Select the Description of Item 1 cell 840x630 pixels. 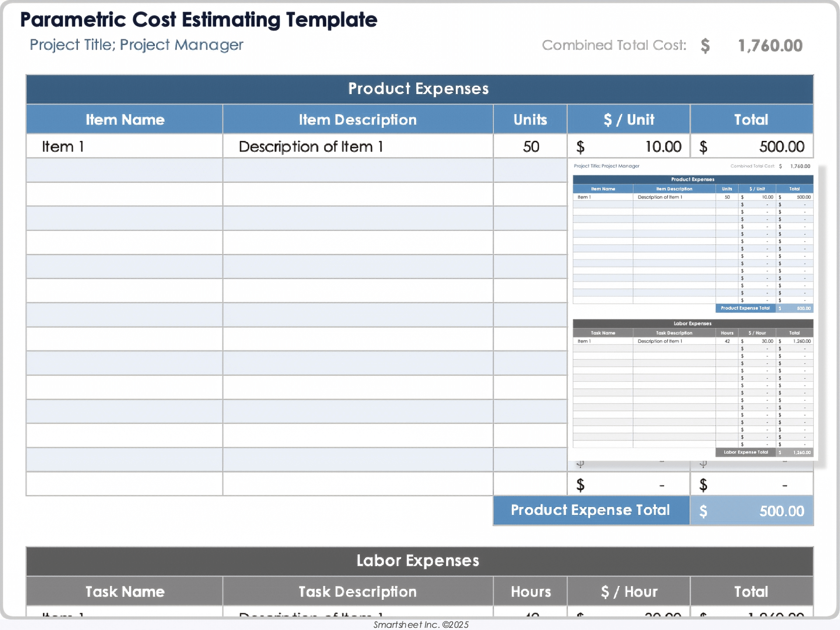[357, 147]
